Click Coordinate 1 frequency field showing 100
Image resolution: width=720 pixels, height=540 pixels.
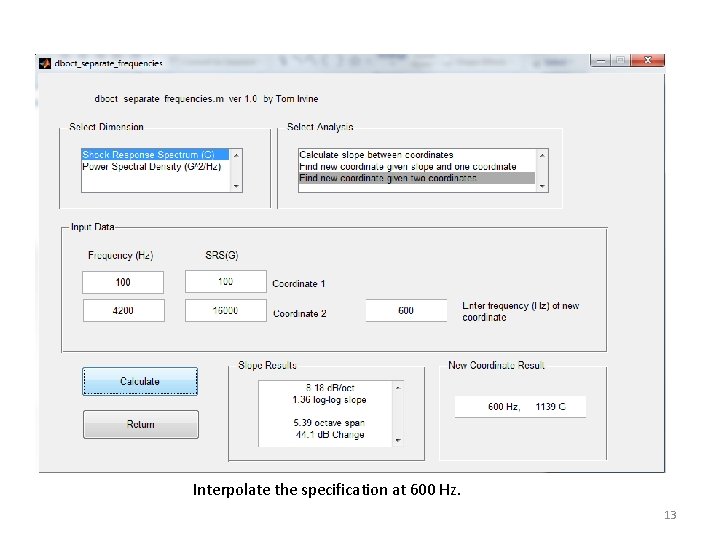(x=123, y=282)
